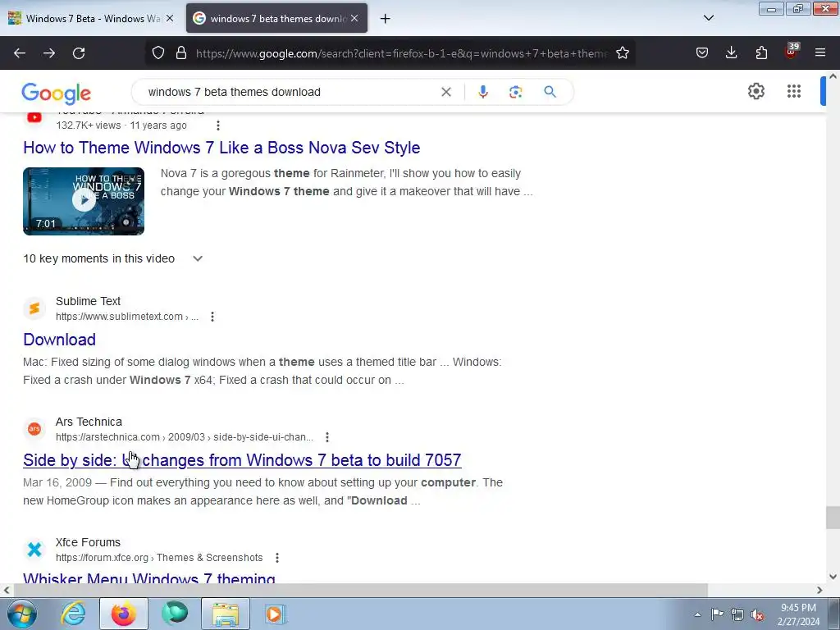The width and height of the screenshot is (840, 630).
Task: Close the Windows 7 Beta tab
Action: pos(169,18)
